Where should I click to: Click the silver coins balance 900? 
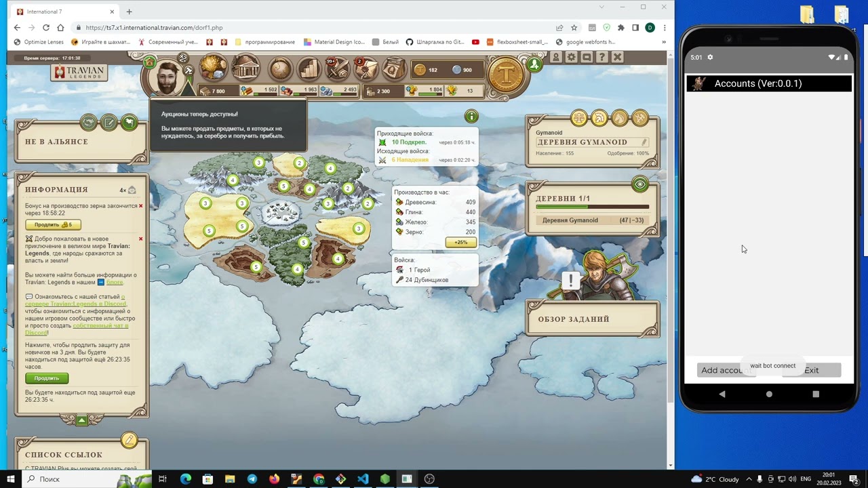tap(462, 70)
